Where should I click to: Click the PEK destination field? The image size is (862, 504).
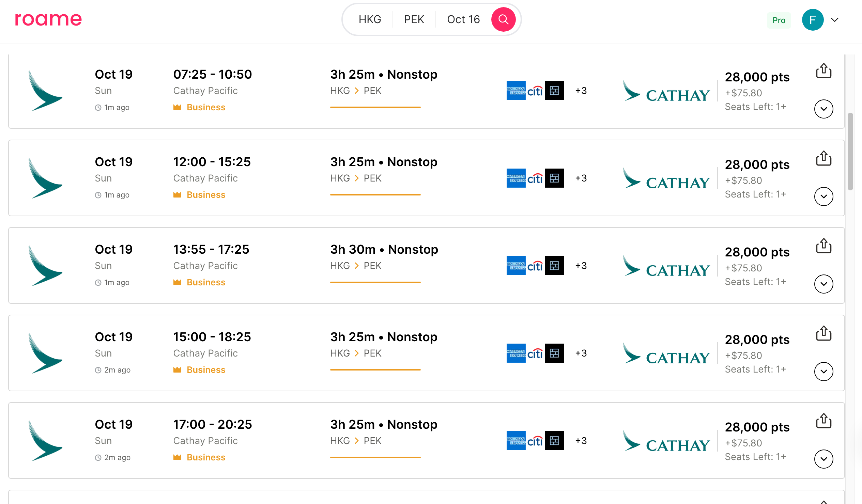(414, 19)
